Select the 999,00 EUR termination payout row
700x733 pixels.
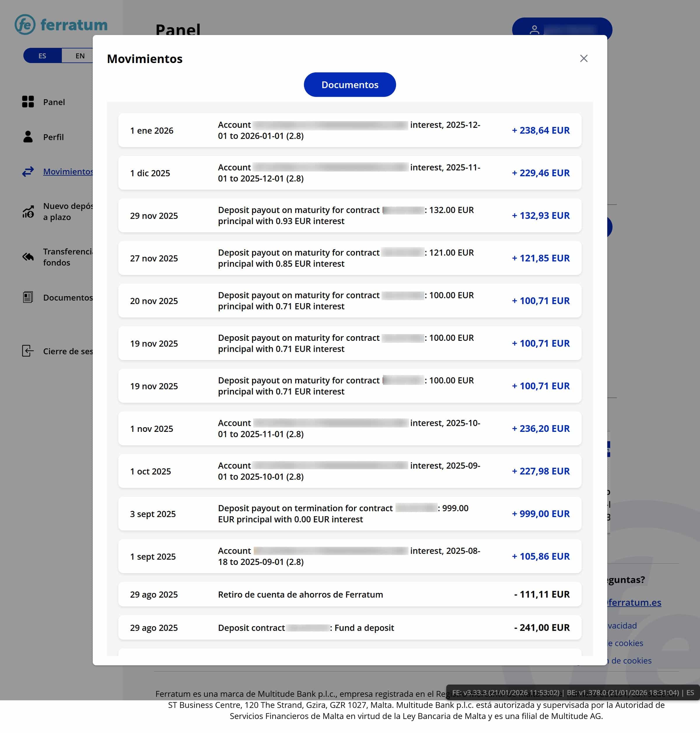pos(350,514)
